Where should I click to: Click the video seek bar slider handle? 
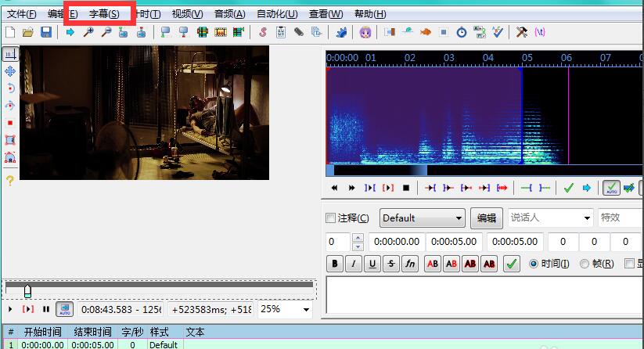(28, 291)
